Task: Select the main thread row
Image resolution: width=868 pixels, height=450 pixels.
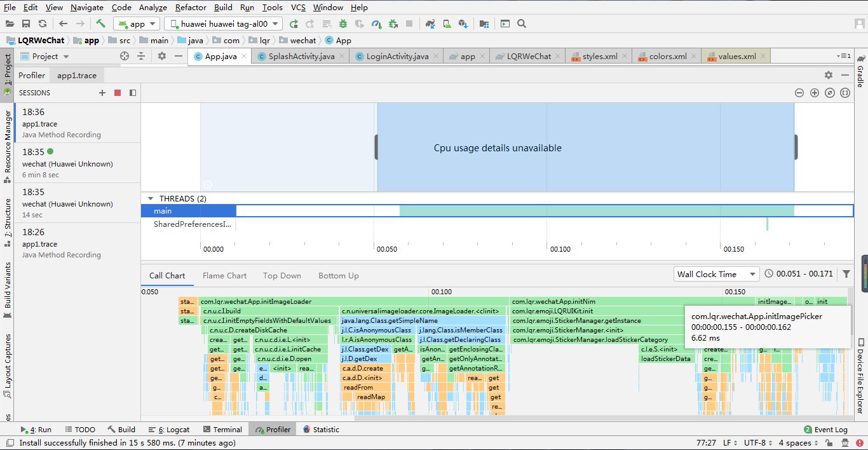Action: 497,210
